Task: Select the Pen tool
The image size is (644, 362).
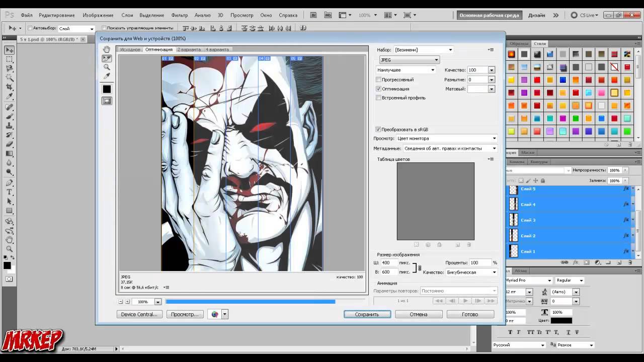Action: [x=10, y=183]
